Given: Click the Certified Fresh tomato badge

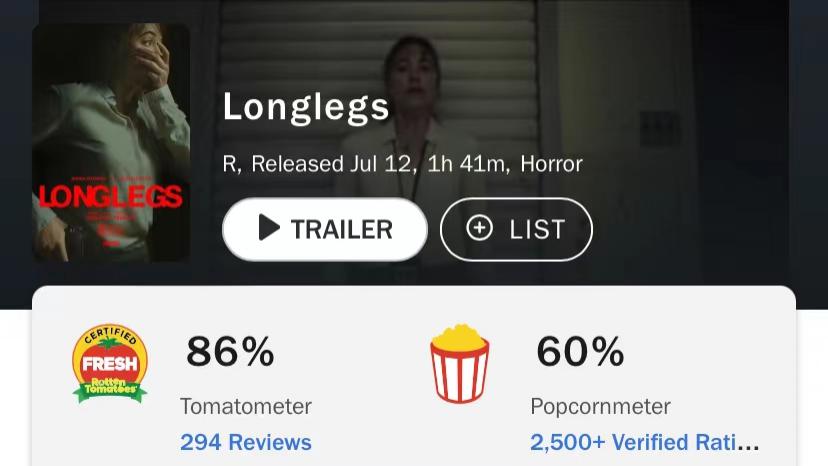Looking at the screenshot, I should [110, 364].
